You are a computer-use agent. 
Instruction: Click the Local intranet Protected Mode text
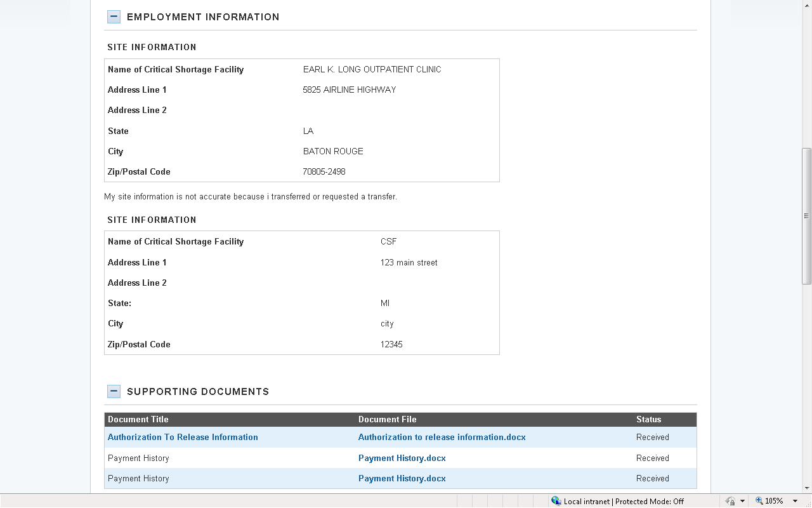click(x=624, y=502)
